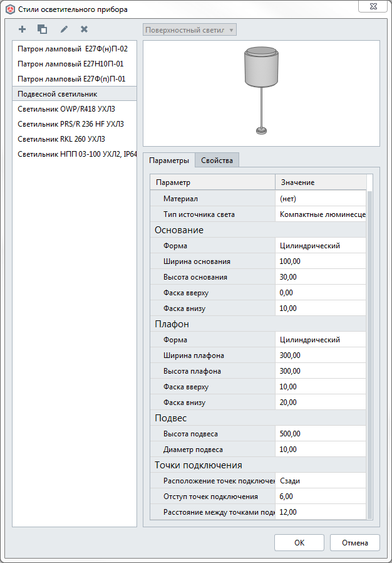
Task: Edit Расстояние между точками value 12,00
Action: (321, 512)
